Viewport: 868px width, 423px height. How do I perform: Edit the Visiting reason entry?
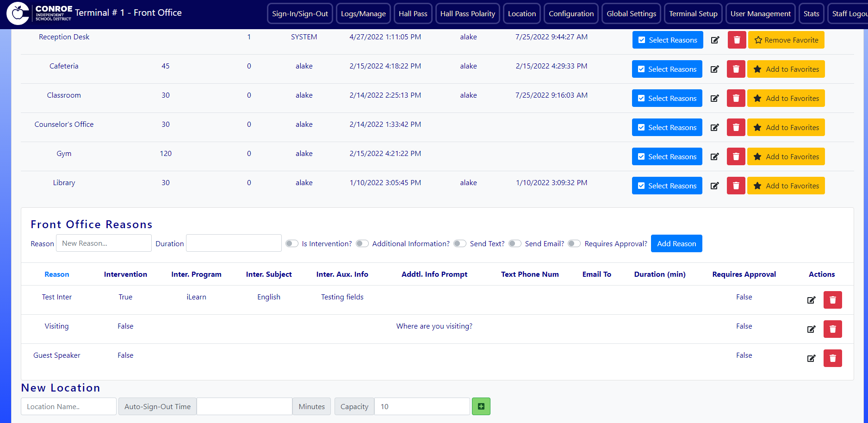click(811, 329)
